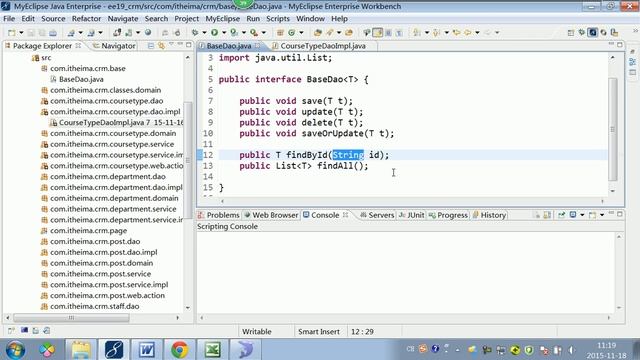Click the Package Explorer horizontal scrollbar
Screen dimensions: 640x360
tap(71, 318)
